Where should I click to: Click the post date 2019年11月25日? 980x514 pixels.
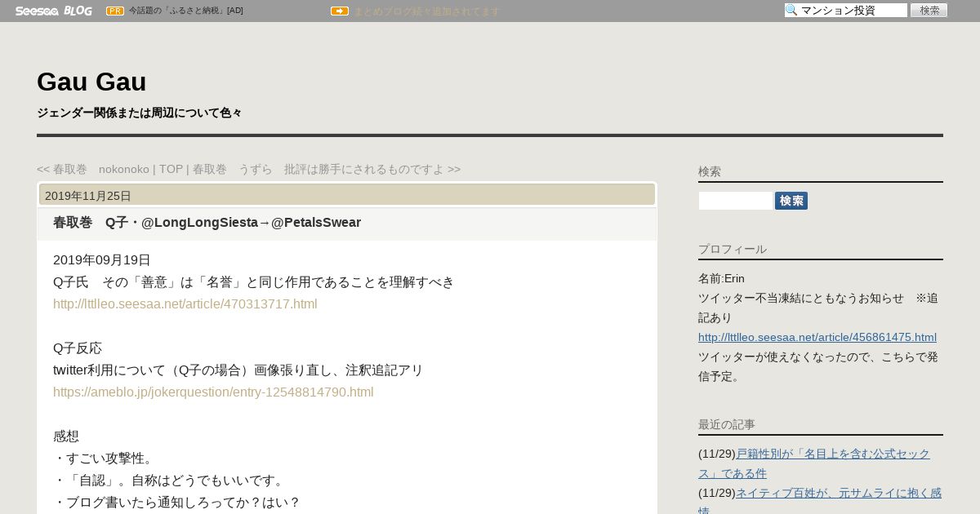(x=88, y=196)
